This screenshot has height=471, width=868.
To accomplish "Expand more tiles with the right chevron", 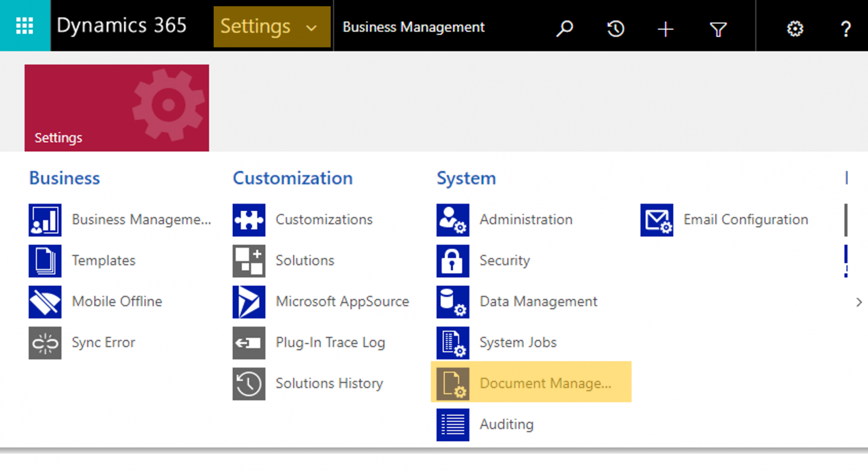I will [860, 302].
